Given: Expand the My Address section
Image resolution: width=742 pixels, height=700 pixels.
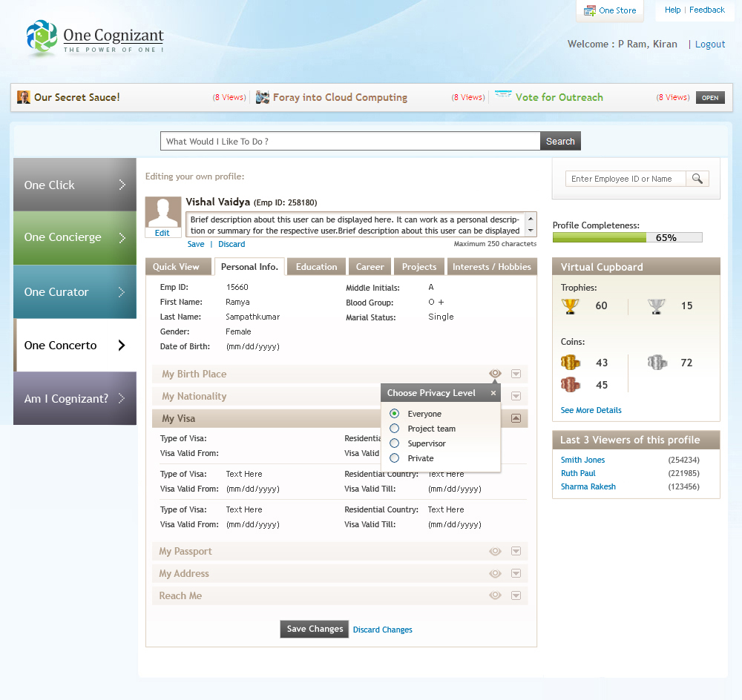Looking at the screenshot, I should point(516,573).
